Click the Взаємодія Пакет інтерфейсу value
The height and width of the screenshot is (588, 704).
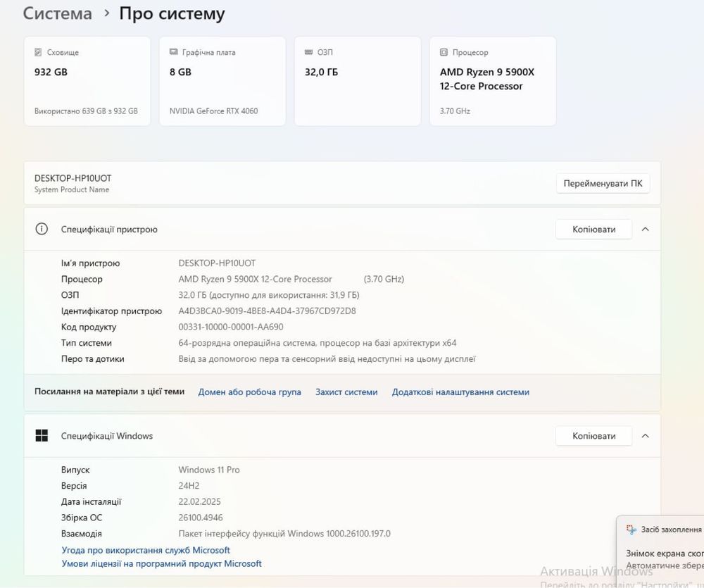point(284,534)
